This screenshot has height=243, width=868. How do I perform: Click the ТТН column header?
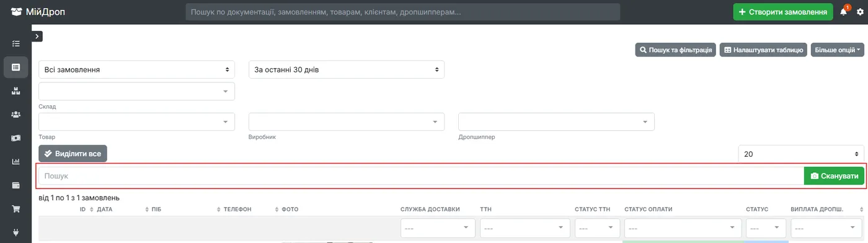486,210
